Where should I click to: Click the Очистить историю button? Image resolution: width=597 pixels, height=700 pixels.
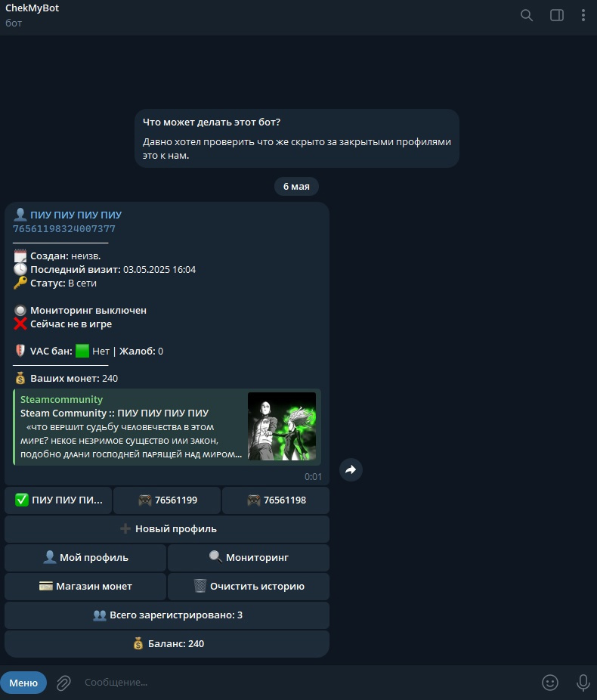(249, 586)
